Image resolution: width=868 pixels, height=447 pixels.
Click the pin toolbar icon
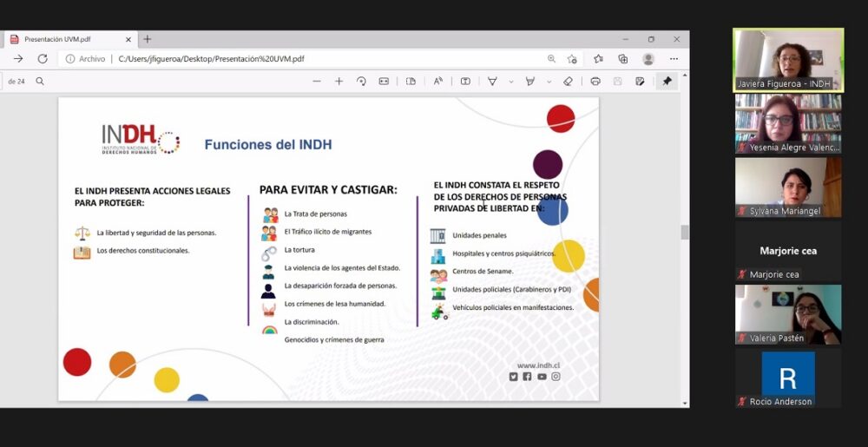[x=667, y=82]
